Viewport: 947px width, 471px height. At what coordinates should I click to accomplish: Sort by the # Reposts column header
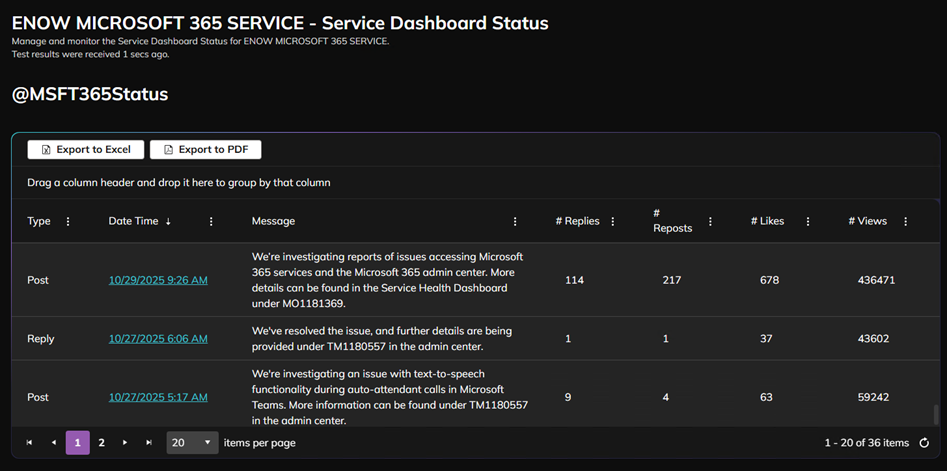[x=673, y=221]
